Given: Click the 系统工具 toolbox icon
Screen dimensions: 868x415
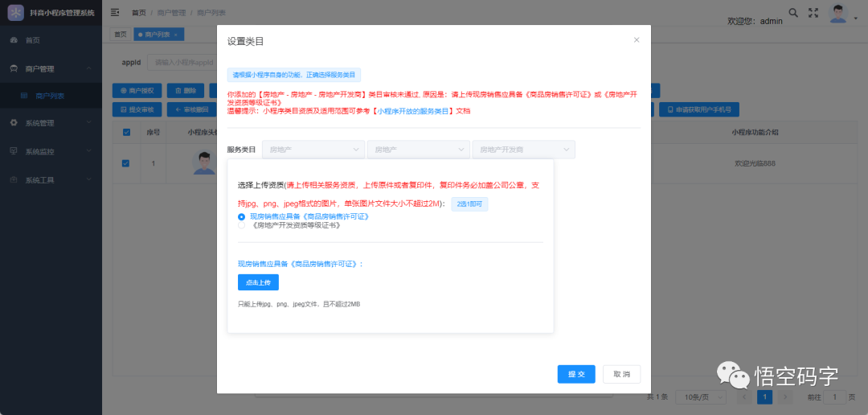Looking at the screenshot, I should click(x=14, y=180).
